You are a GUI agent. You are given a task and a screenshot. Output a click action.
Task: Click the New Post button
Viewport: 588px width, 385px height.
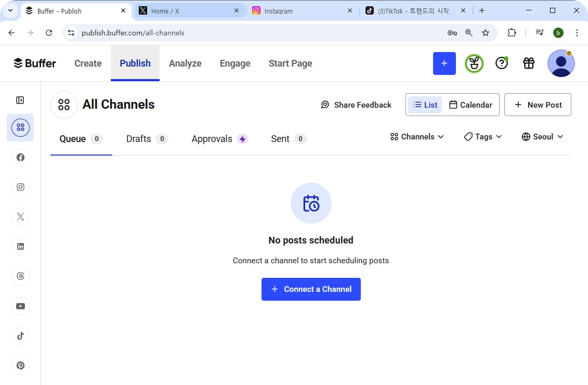coord(538,105)
